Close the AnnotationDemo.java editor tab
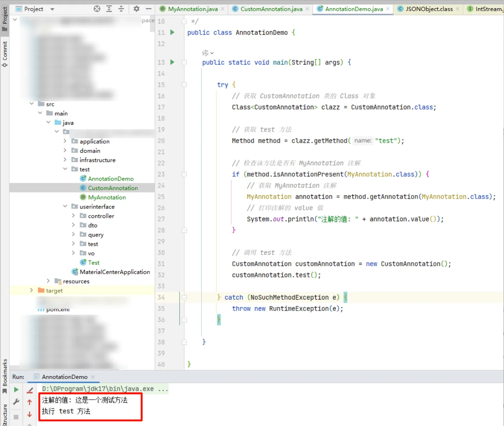This screenshot has width=504, height=426. click(x=388, y=9)
